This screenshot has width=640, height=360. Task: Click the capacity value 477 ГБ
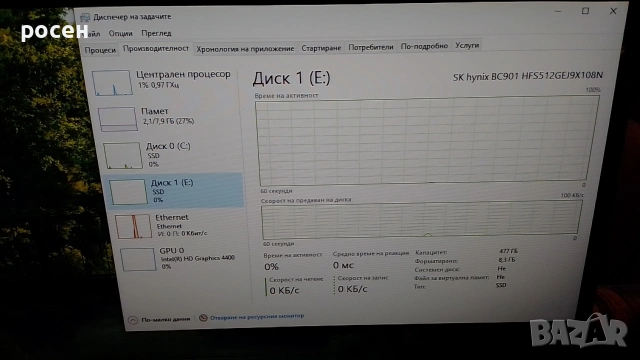click(x=508, y=251)
